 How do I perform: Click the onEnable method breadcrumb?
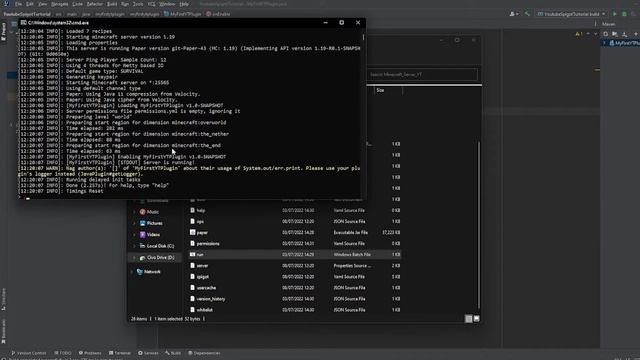[x=218, y=14]
